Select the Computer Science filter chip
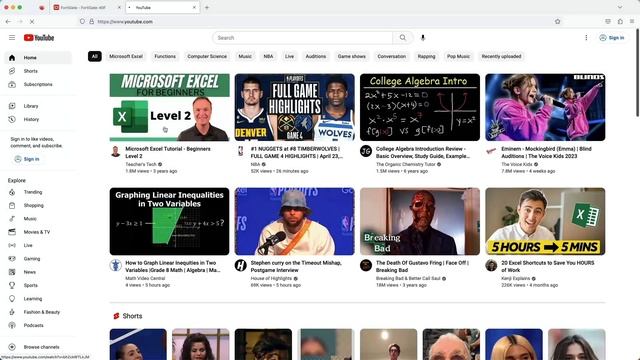The height and width of the screenshot is (360, 640). (x=207, y=56)
